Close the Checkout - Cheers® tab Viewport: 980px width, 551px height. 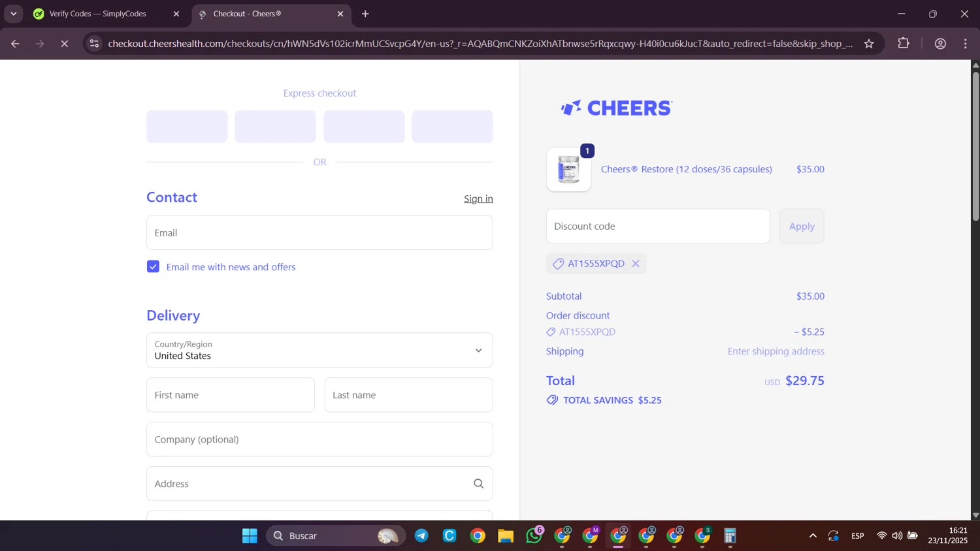point(340,14)
